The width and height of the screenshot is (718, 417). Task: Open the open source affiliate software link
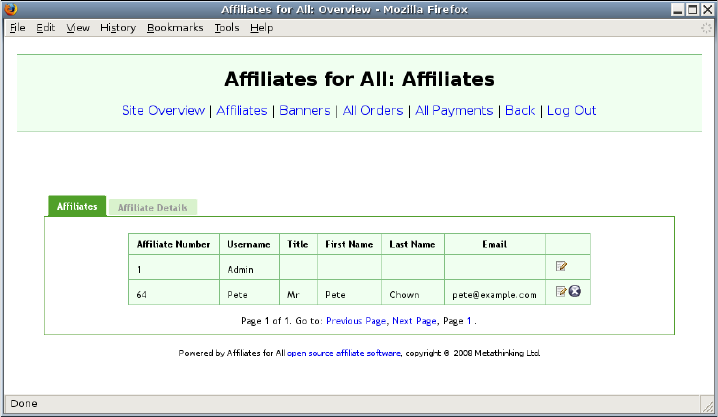(344, 353)
